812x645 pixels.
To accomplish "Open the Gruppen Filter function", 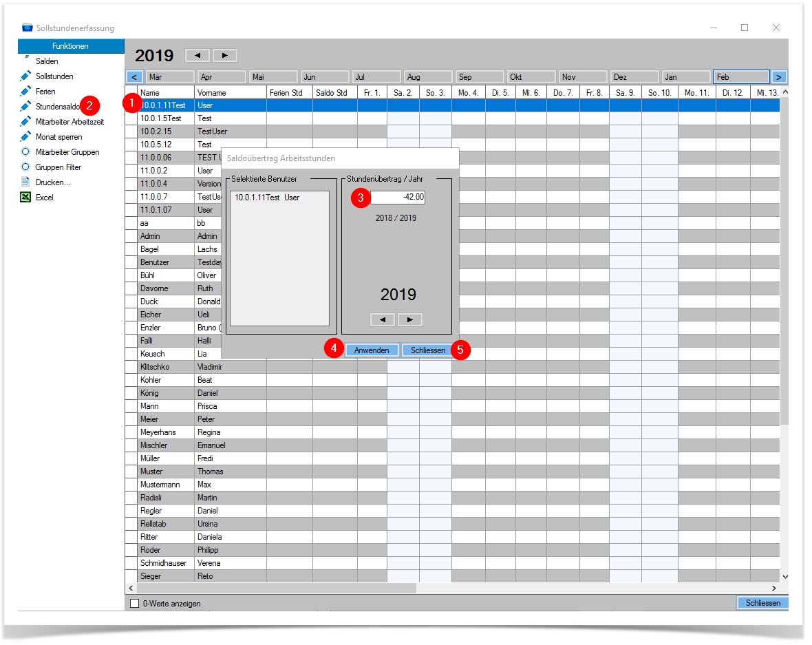I will pos(58,167).
